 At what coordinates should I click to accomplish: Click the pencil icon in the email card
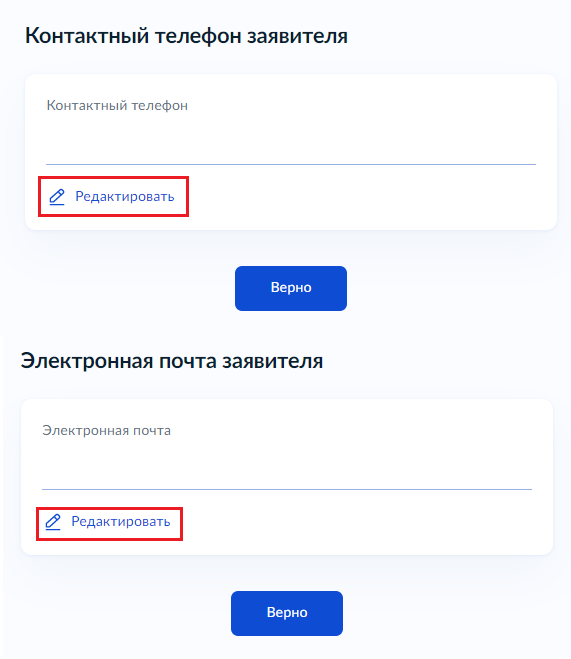(53, 522)
